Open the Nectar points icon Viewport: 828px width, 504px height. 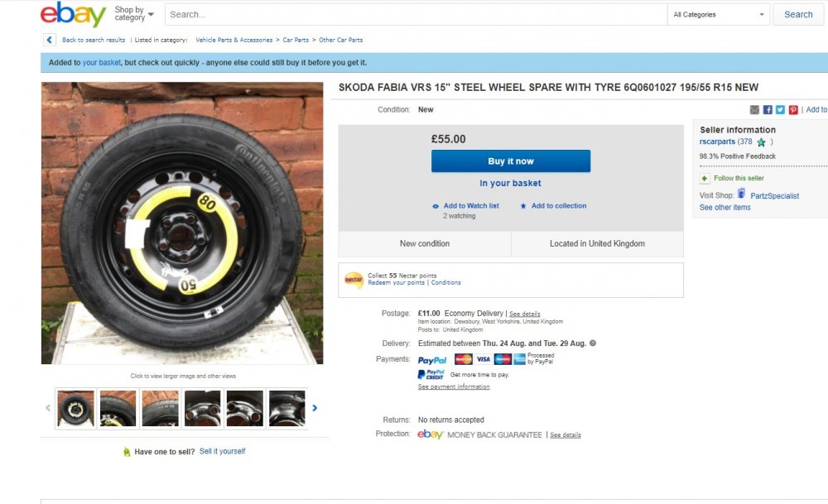pos(356,278)
